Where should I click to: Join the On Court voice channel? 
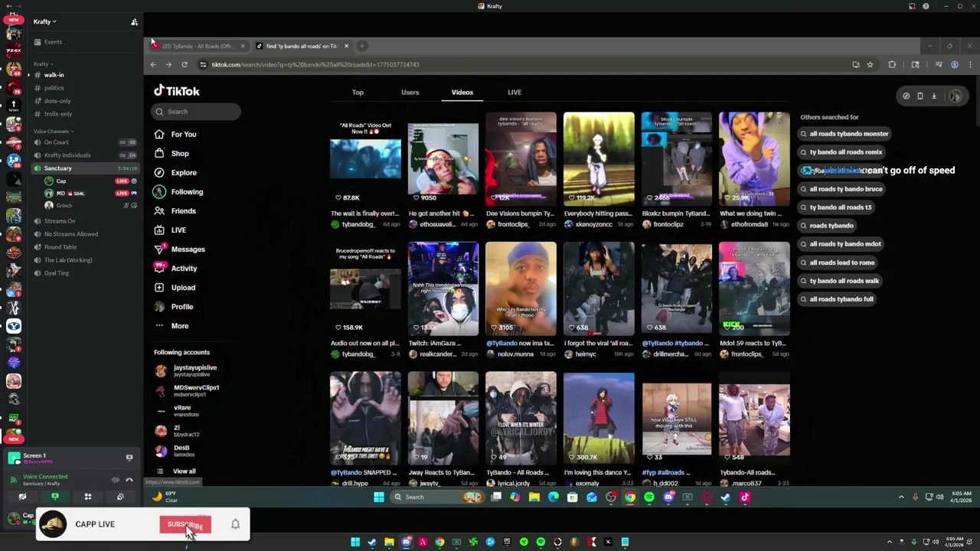tap(84, 142)
